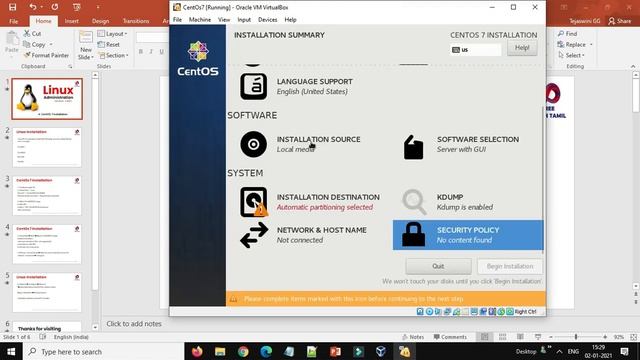Click the PowerPoint Save icon
640x360 pixels.
[x=13, y=7]
